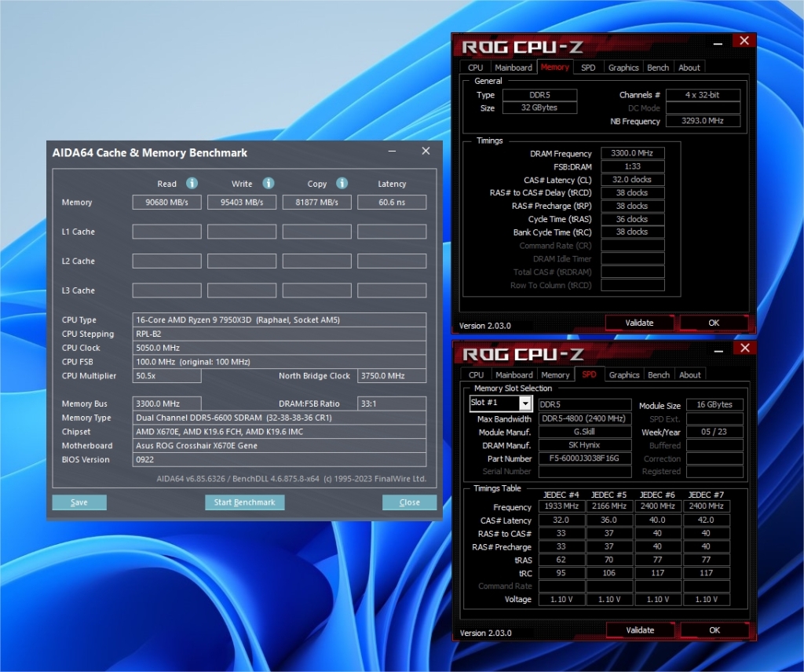804x672 pixels.
Task: Open the Slot #1 memory slot dropdown
Action: (x=524, y=404)
